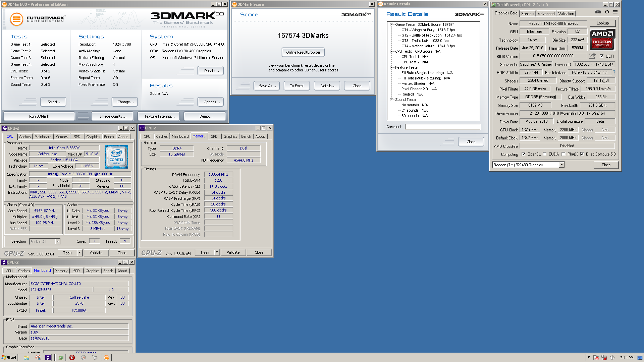This screenshot has height=362, width=644.
Task: Take a GPU-Z screenshot with camera icon
Action: tap(598, 12)
